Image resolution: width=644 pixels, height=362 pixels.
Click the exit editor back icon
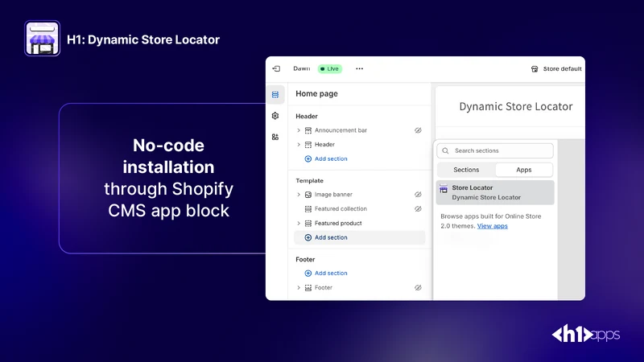click(276, 68)
